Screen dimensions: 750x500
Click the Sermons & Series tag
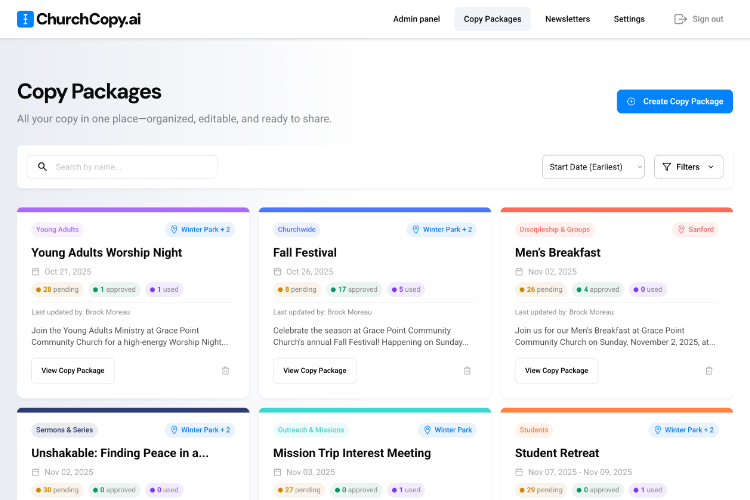pos(65,430)
